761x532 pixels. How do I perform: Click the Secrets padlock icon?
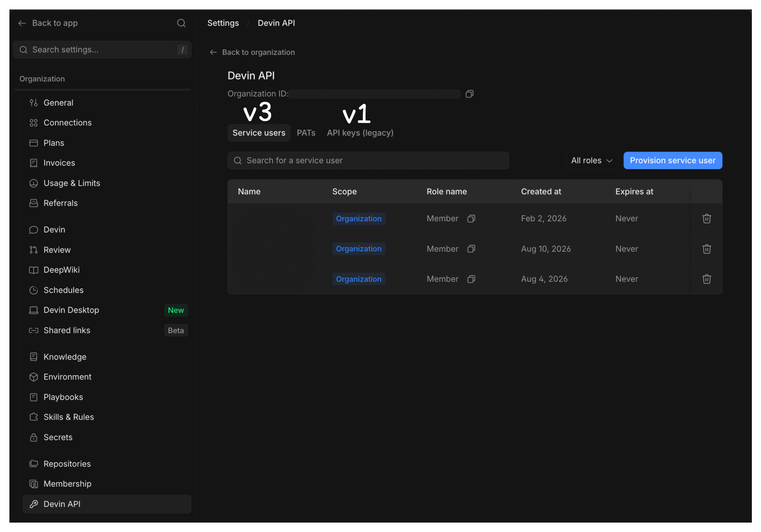pos(34,438)
